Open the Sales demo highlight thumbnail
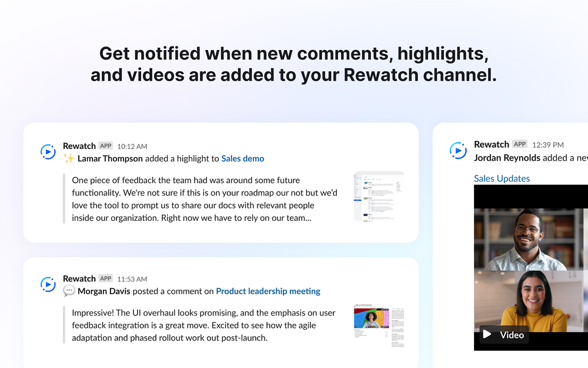Image resolution: width=588 pixels, height=368 pixels. [x=379, y=197]
